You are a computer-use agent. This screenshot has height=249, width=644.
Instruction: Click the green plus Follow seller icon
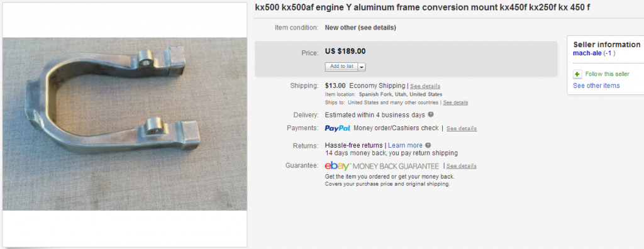pyautogui.click(x=577, y=74)
